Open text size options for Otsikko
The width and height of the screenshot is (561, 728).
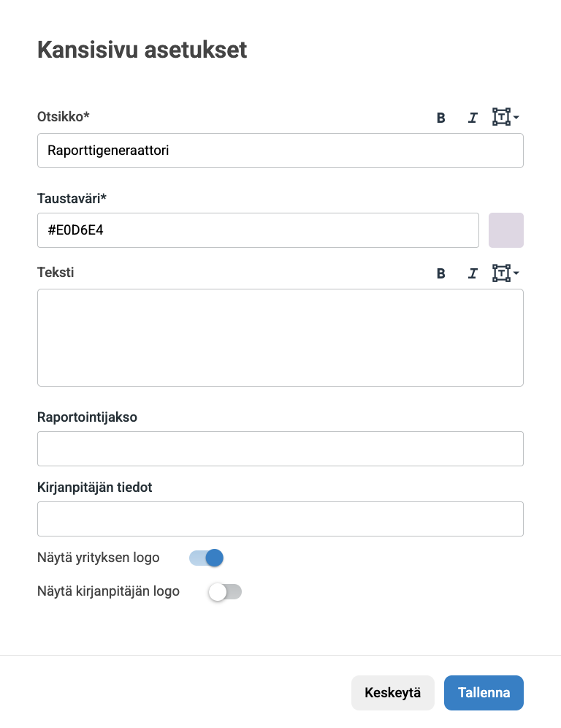coord(502,117)
